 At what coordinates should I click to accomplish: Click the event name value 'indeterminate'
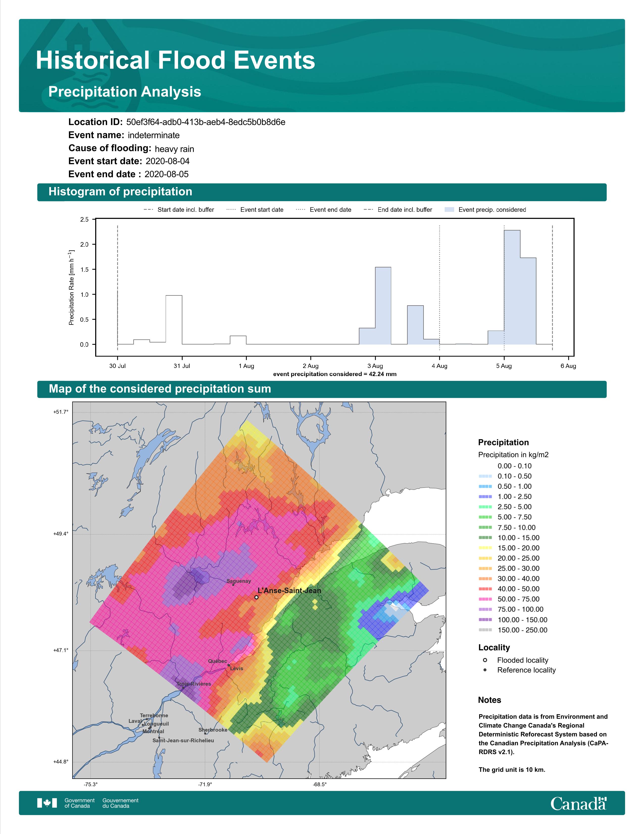pos(154,135)
